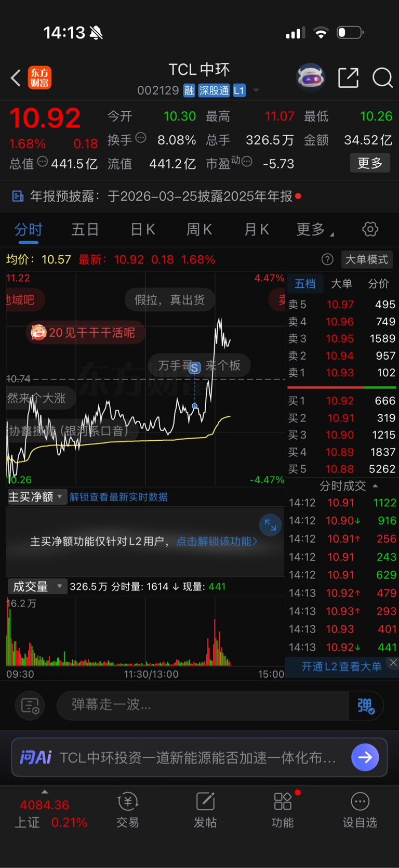Screen dimensions: 399x868
Task: Tap 解锁查看最新实时数据 link
Action: coord(118,497)
